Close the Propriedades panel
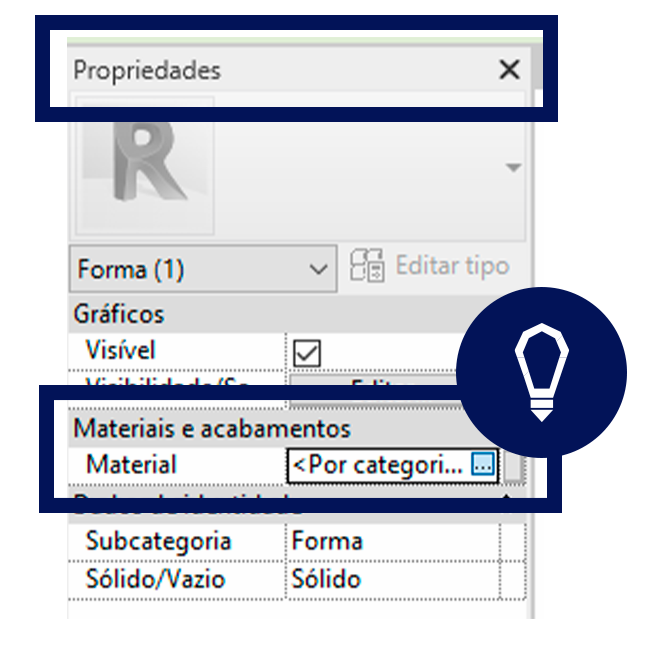The height and width of the screenshot is (656, 670). tap(509, 70)
